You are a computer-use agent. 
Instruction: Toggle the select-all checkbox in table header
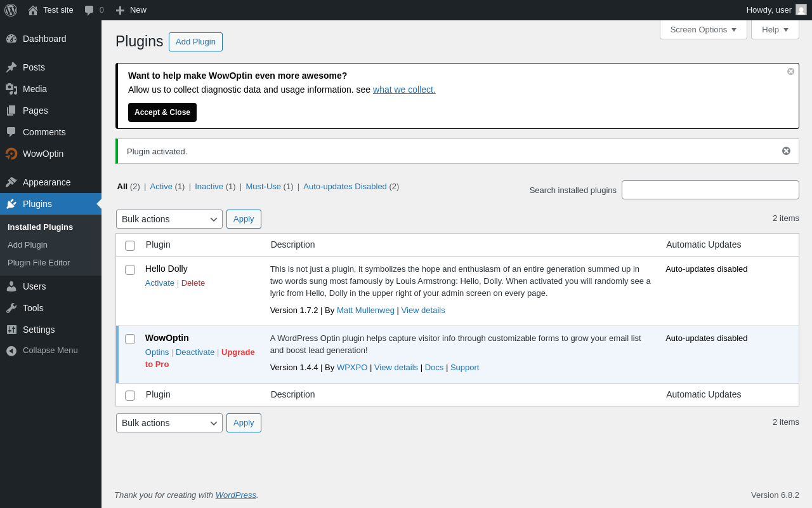130,246
